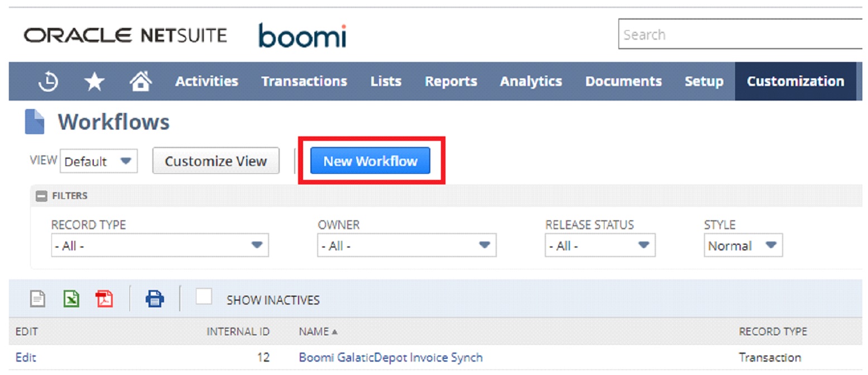
Task: Open Customize View settings
Action: click(215, 160)
